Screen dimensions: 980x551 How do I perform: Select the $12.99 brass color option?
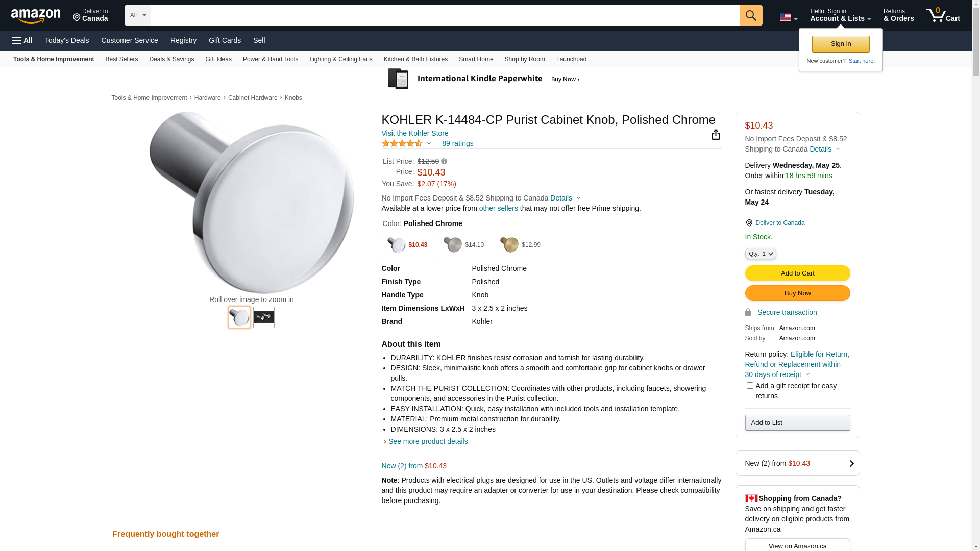coord(520,245)
